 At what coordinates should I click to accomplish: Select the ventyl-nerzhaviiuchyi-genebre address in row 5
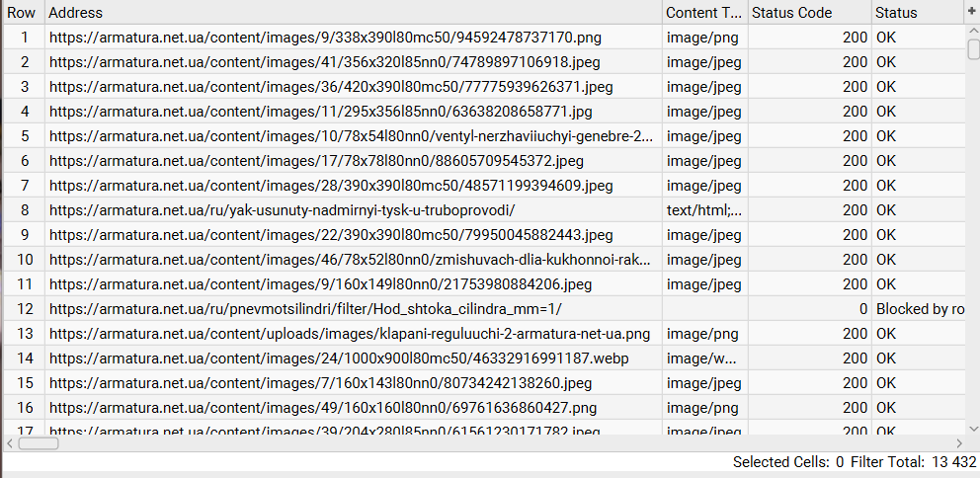tap(351, 136)
